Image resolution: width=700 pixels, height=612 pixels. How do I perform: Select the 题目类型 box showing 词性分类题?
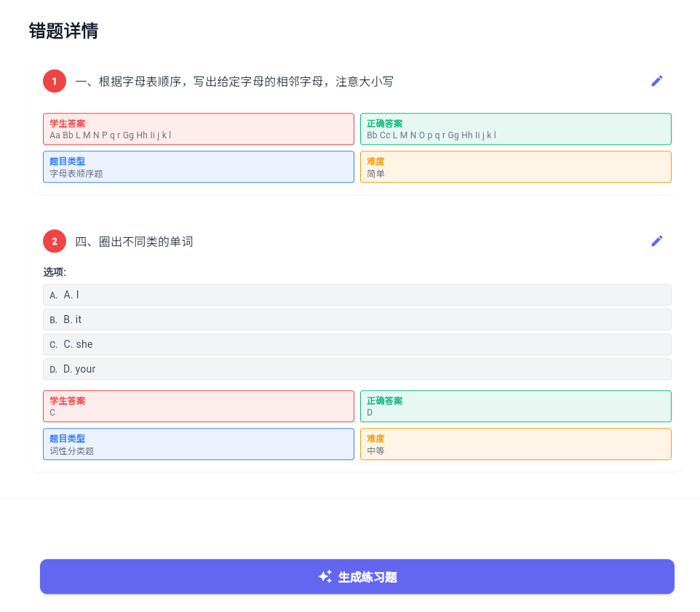[199, 444]
